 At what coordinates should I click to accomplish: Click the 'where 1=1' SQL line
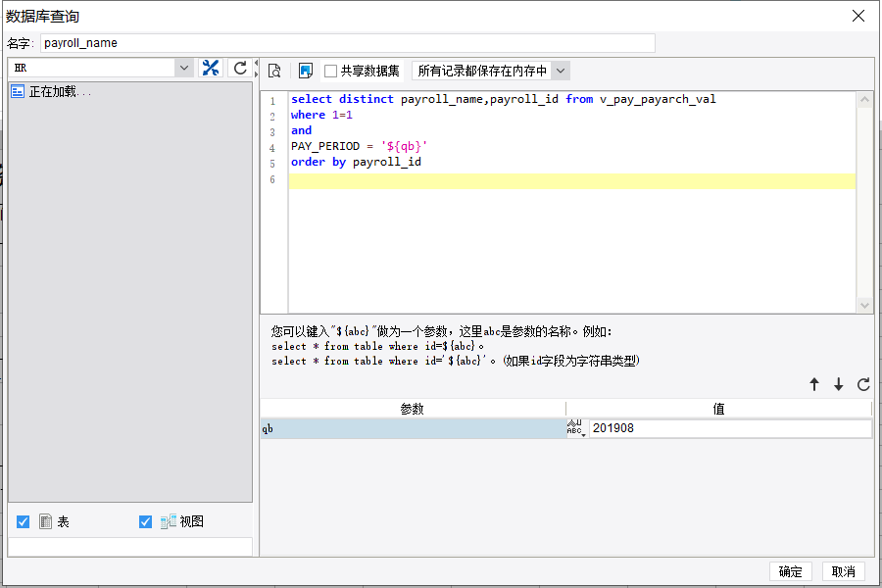click(x=321, y=115)
